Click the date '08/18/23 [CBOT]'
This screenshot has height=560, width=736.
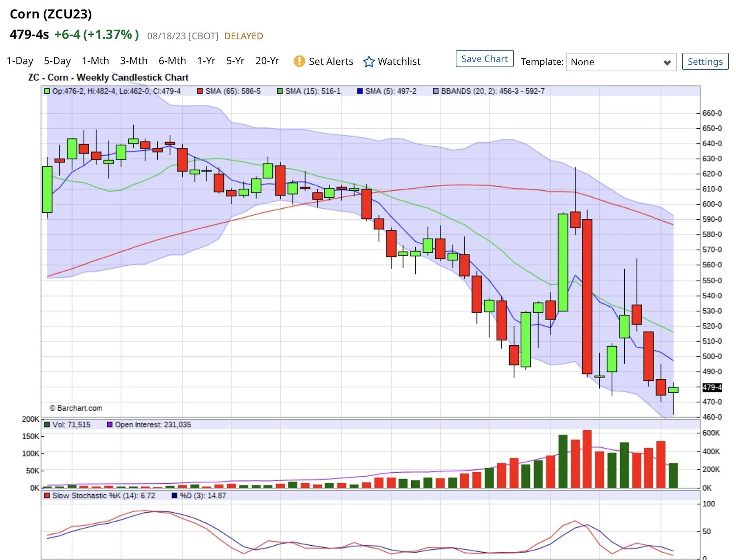[183, 36]
